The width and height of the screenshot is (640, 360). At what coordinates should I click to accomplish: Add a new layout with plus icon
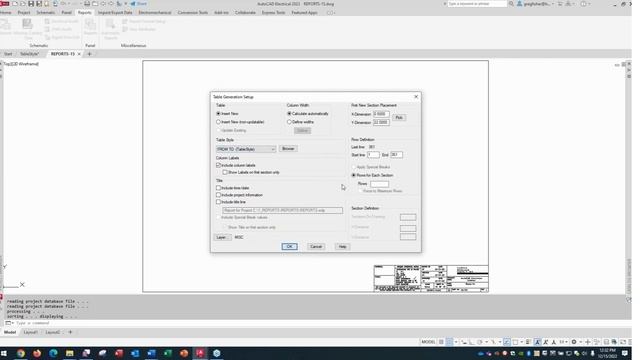[x=70, y=332]
